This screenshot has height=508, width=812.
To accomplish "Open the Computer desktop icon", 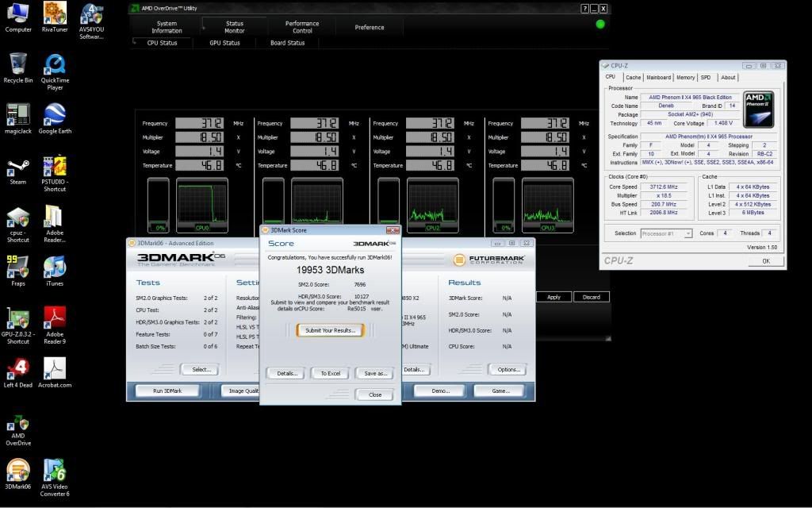I will tap(18, 17).
